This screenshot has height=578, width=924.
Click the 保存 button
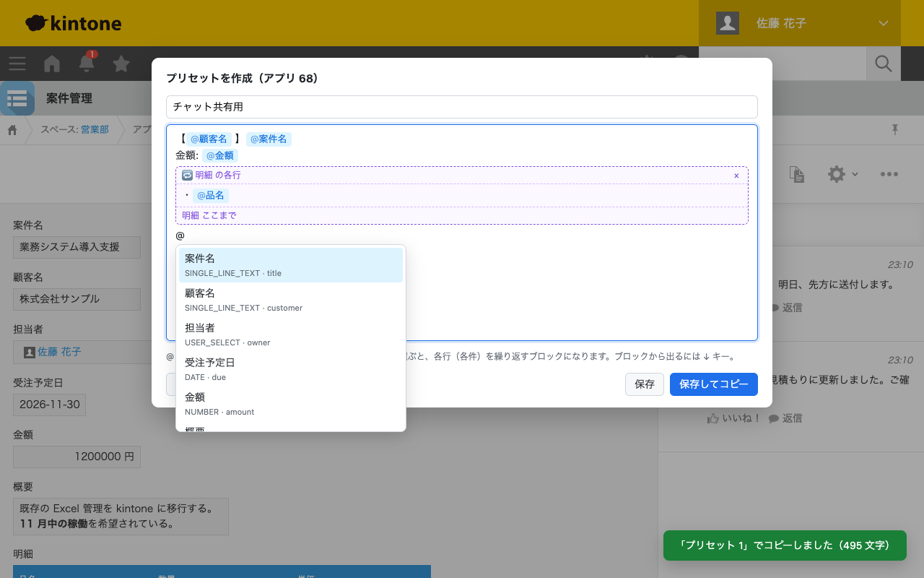(x=645, y=384)
